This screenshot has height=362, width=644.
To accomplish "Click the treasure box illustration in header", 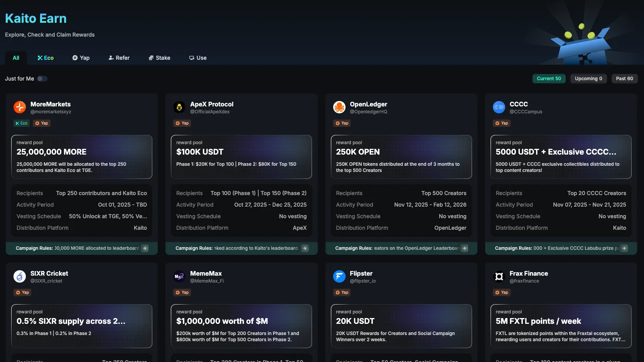I will coord(581,45).
